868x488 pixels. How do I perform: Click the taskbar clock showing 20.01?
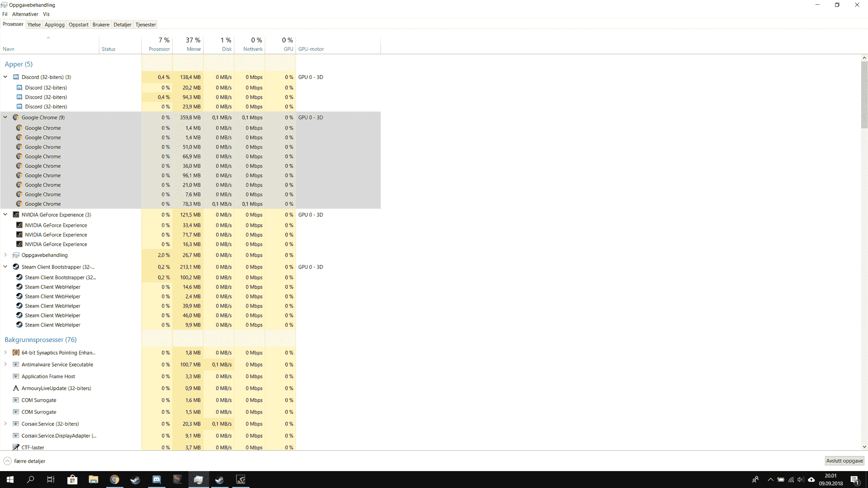pos(831,479)
